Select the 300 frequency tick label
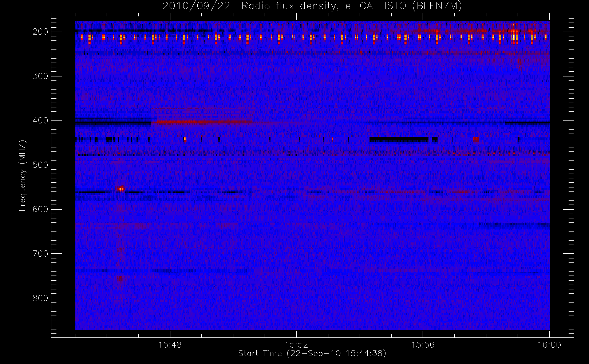Viewport: 589px width, 364px height. [40, 76]
